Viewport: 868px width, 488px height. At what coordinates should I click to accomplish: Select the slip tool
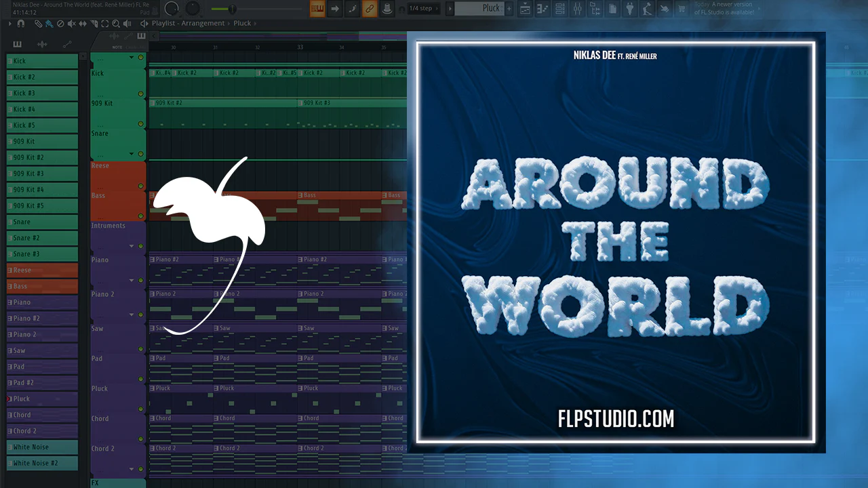coord(82,23)
